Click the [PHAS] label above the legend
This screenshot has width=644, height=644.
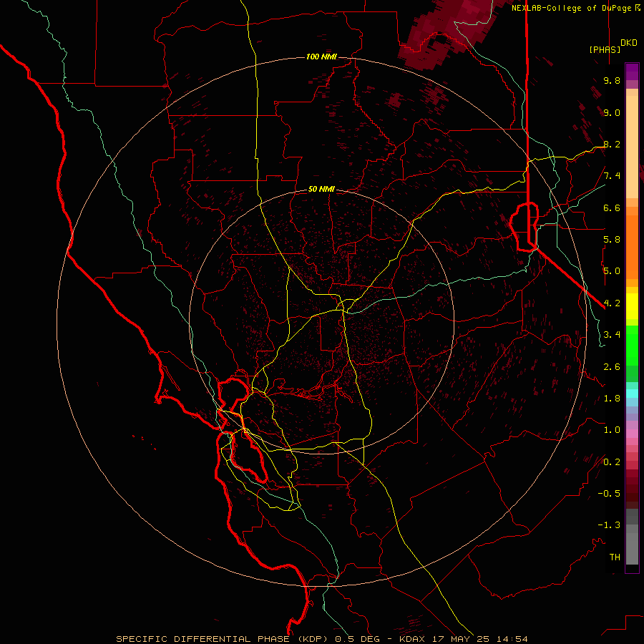(x=605, y=49)
